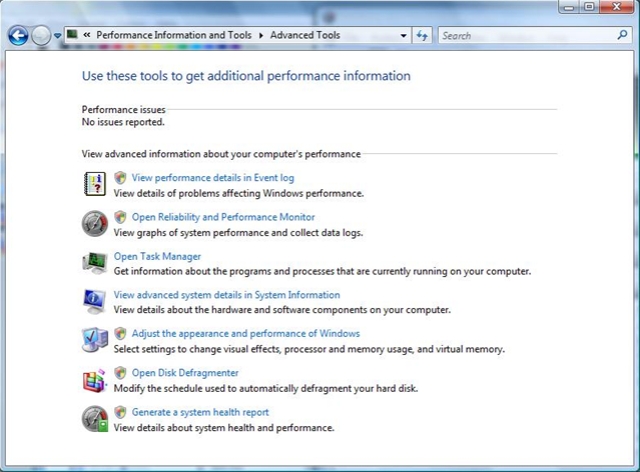Open View performance details in Event log

213,178
